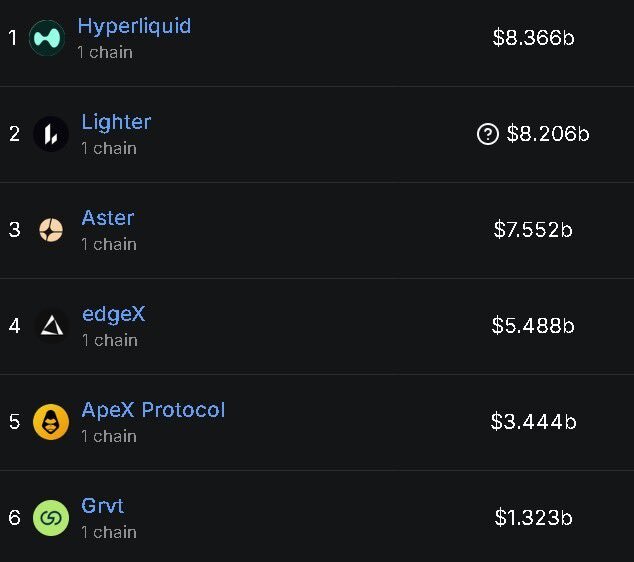Open the Grvt protocol link
This screenshot has width=634, height=562.
point(102,506)
